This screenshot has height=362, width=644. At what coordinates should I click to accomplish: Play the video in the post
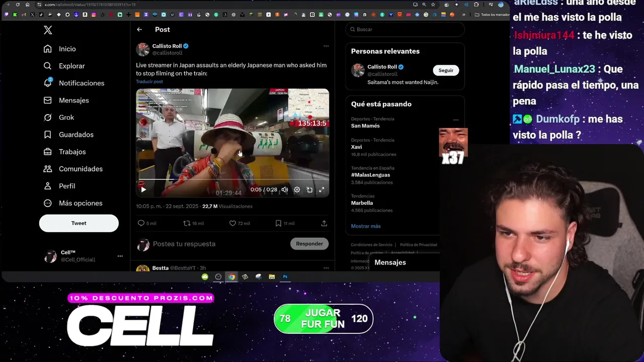(x=143, y=190)
